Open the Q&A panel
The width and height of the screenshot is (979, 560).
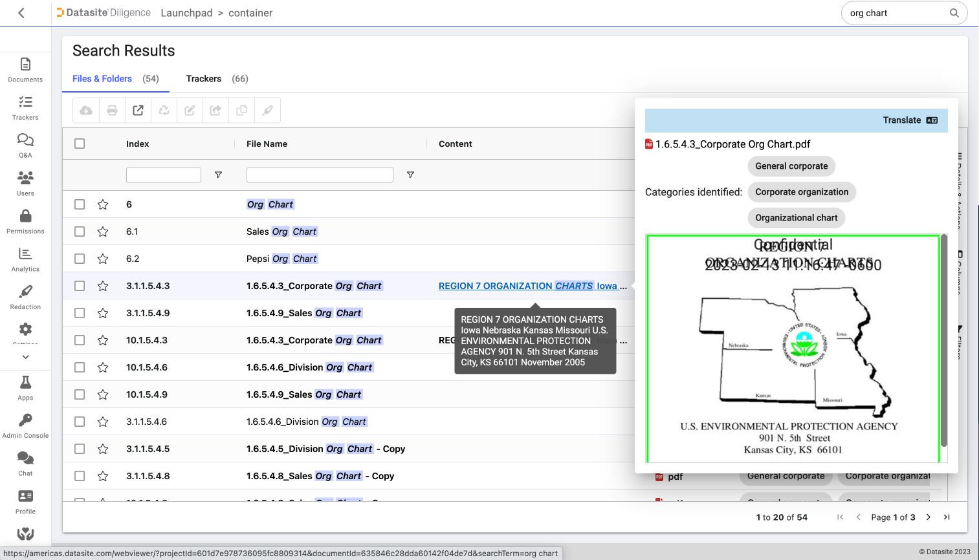(25, 145)
